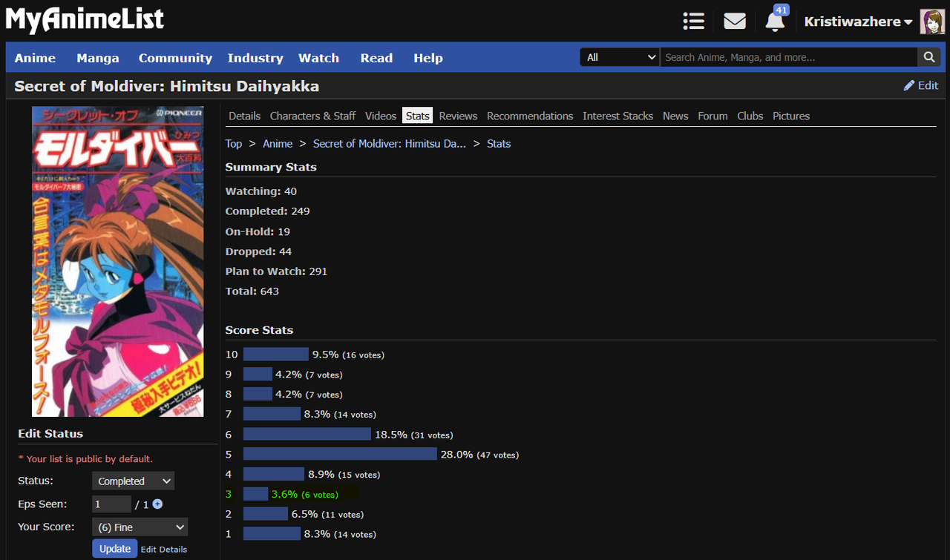Image resolution: width=950 pixels, height=560 pixels.
Task: Click the 'Total: 643' stat
Action: tap(252, 291)
